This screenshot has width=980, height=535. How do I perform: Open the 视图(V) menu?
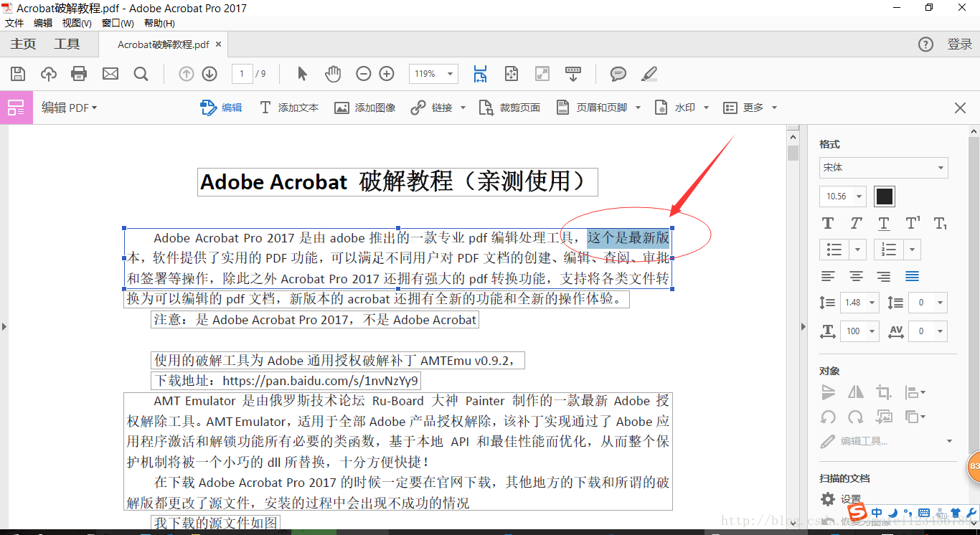77,23
